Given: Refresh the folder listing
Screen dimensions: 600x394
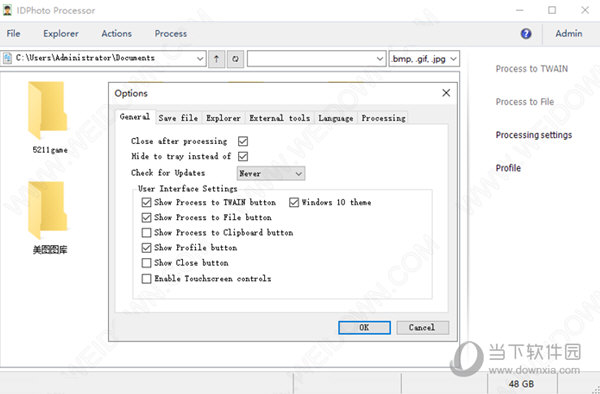Looking at the screenshot, I should click(235, 59).
